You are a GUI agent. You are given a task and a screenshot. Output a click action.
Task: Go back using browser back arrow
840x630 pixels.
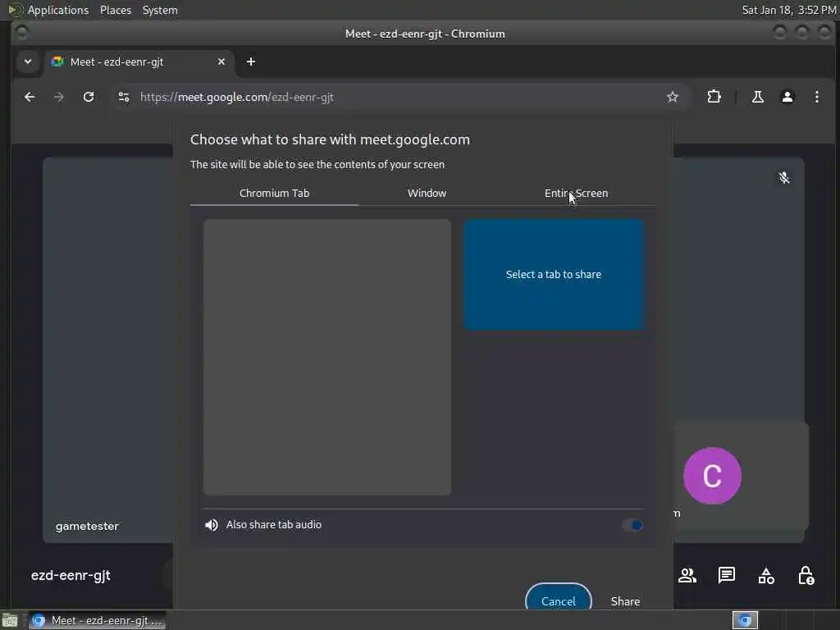(30, 97)
